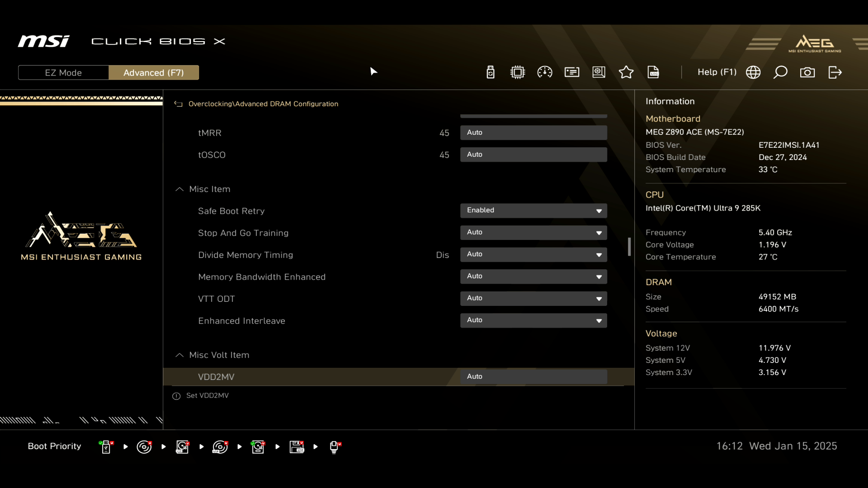Screen dimensions: 868x488
Task: Click Help (F1)
Action: [x=717, y=72]
